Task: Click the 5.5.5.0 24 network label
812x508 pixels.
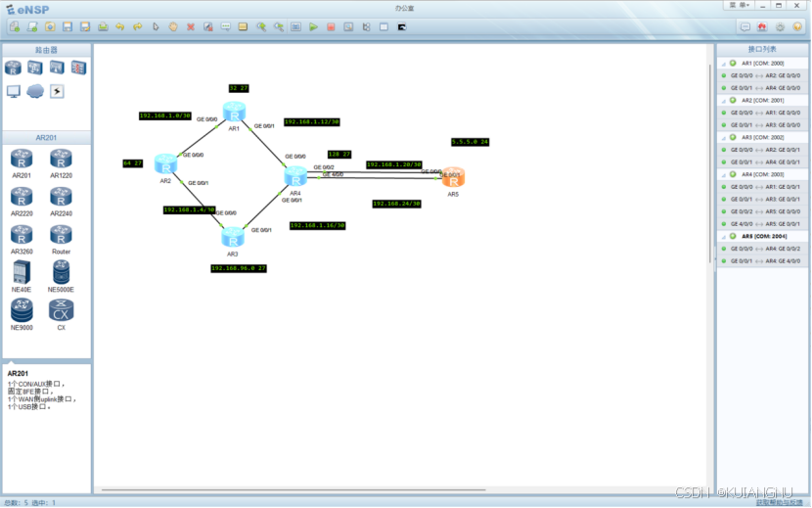Action: click(x=470, y=142)
